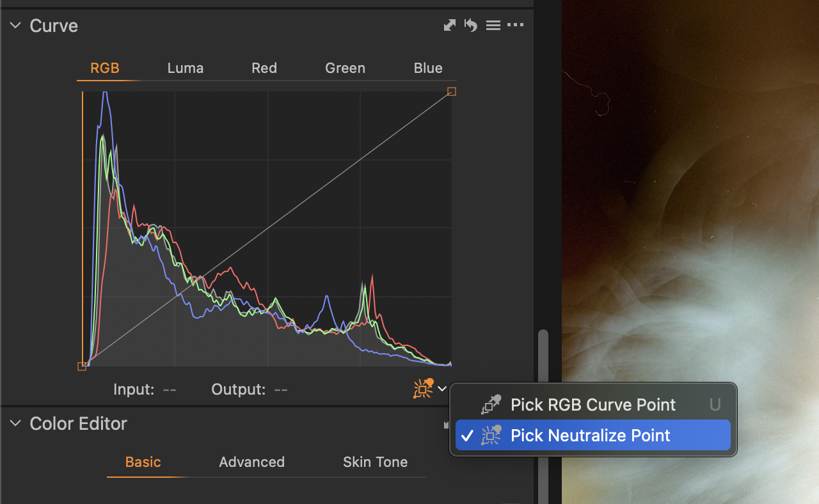
Task: Select the curve bottom-left black point handle
Action: click(x=82, y=366)
